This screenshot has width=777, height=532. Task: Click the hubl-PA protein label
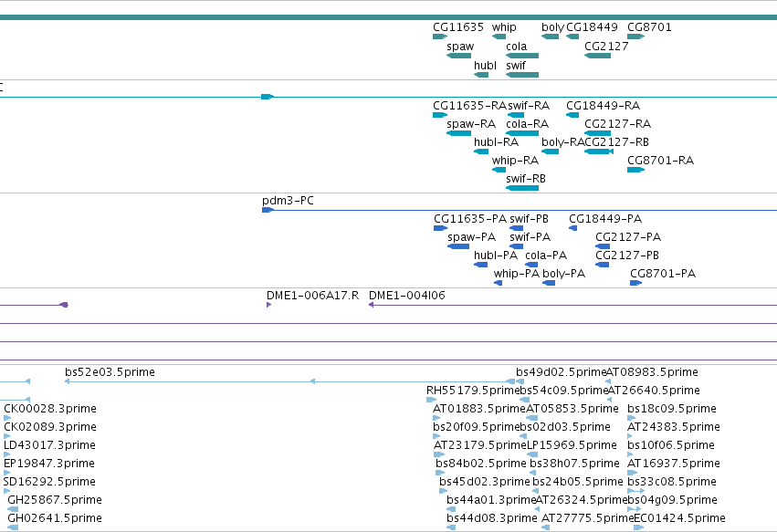tap(496, 256)
